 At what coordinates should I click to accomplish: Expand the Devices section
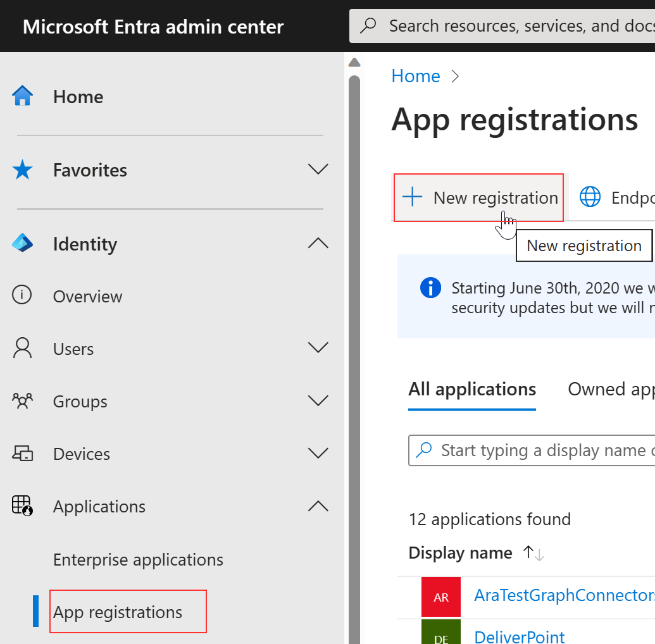(x=318, y=453)
